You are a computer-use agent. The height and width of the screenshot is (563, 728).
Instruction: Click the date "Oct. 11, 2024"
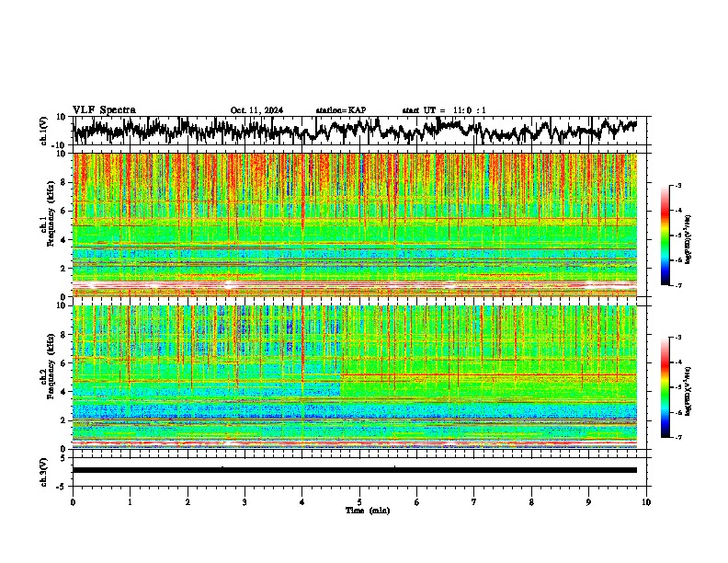[x=256, y=110]
